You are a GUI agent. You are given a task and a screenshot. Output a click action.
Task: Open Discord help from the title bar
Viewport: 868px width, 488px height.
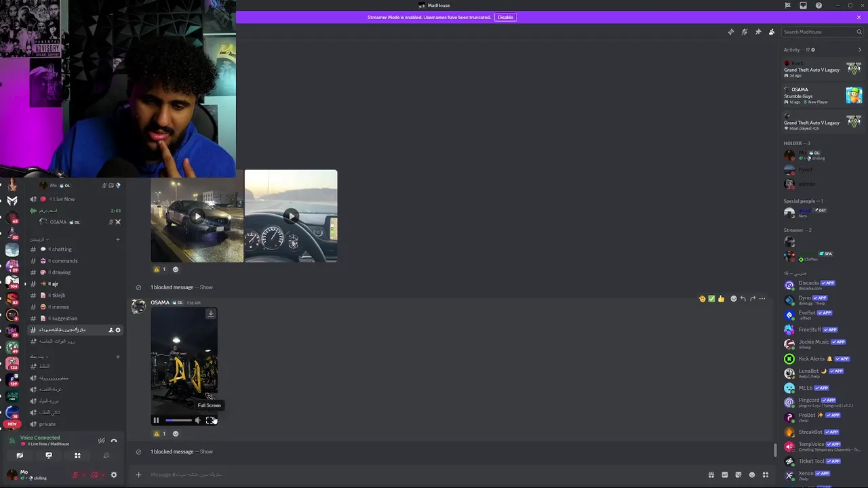click(818, 5)
